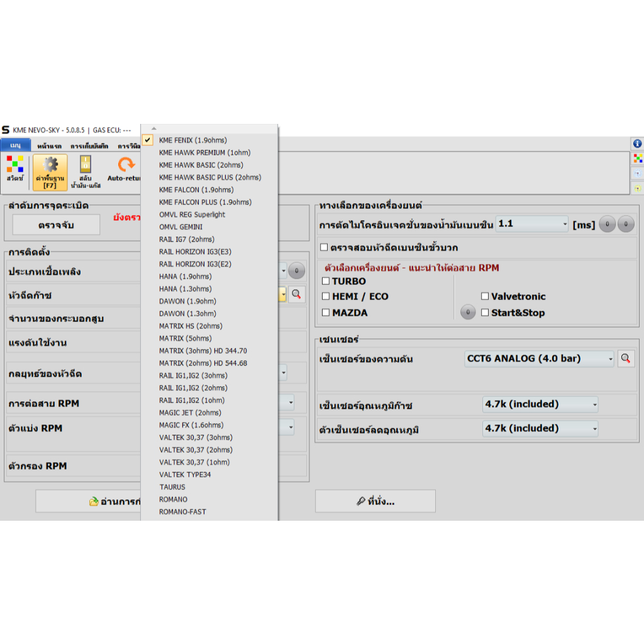Click the wrench button at the bottom
Image resolution: width=644 pixels, height=644 pixels.
coord(375,501)
